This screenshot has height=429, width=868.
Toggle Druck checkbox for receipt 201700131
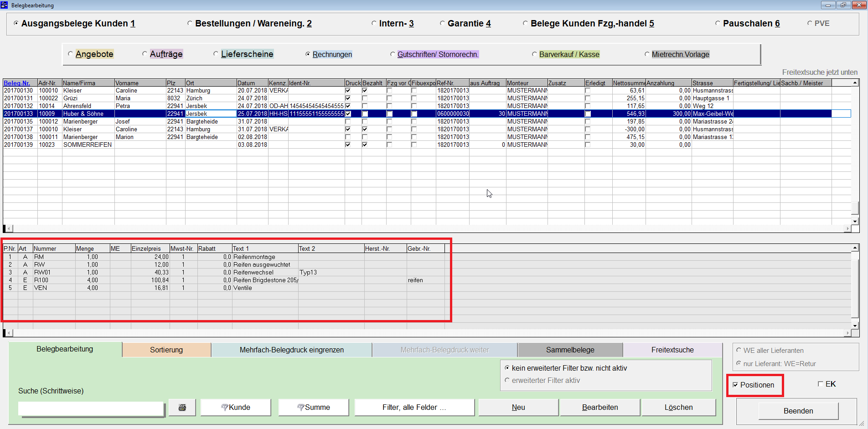click(x=348, y=98)
